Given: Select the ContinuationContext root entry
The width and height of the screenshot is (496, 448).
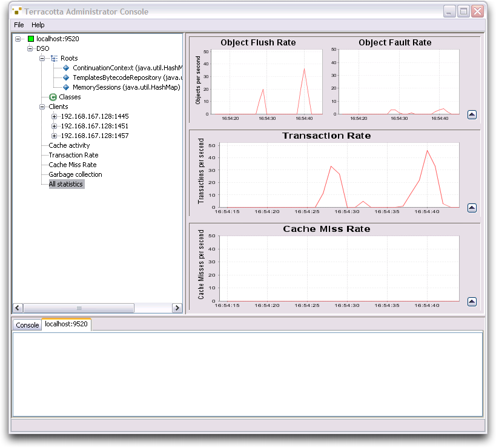Looking at the screenshot, I should (127, 68).
